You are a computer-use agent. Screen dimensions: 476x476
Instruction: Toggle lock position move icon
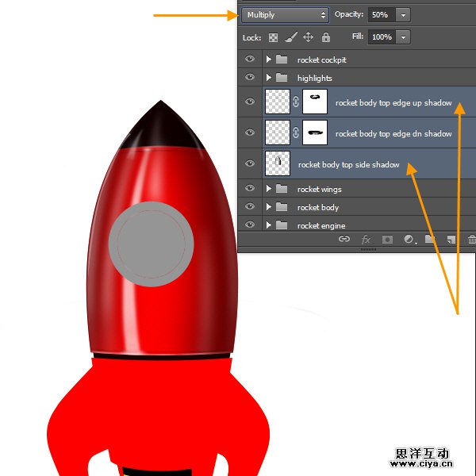click(x=308, y=37)
